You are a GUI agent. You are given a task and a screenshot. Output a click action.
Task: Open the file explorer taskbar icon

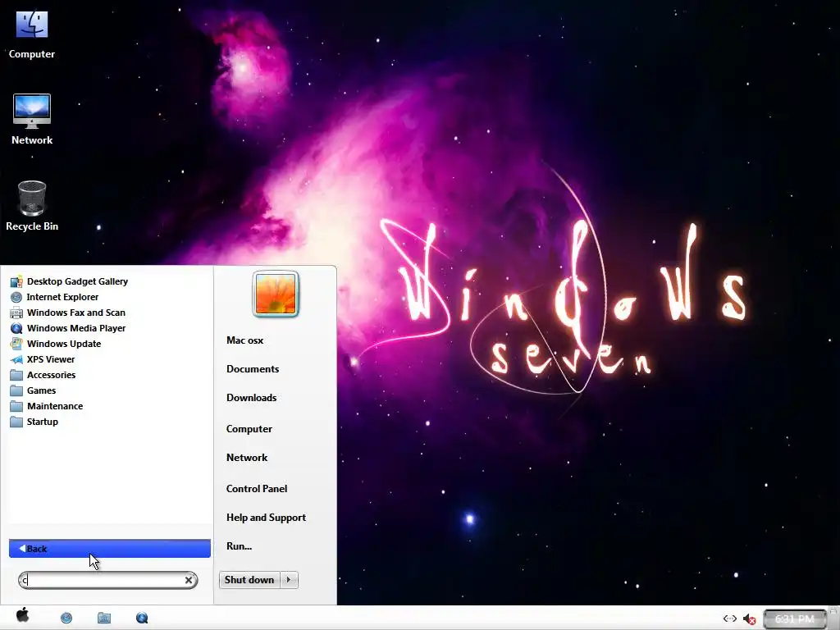tap(104, 619)
